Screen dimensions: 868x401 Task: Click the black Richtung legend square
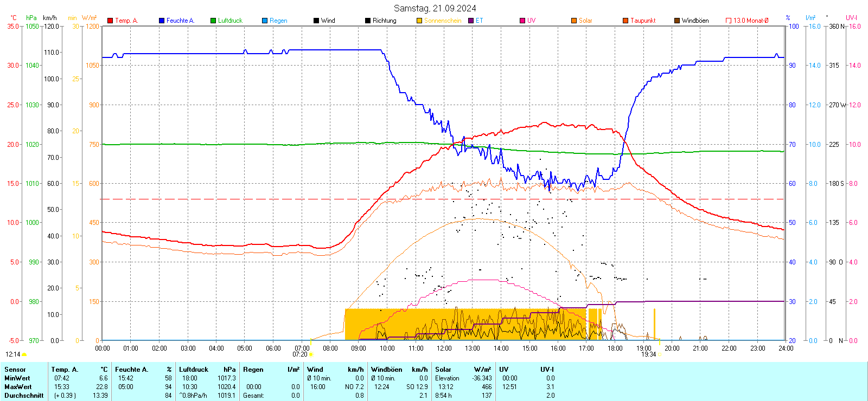(368, 21)
